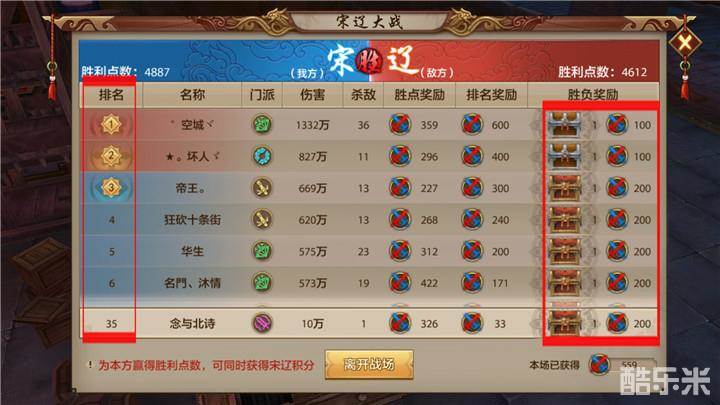
Task: Click 念与北诗's purple faction icon
Action: pyautogui.click(x=262, y=323)
